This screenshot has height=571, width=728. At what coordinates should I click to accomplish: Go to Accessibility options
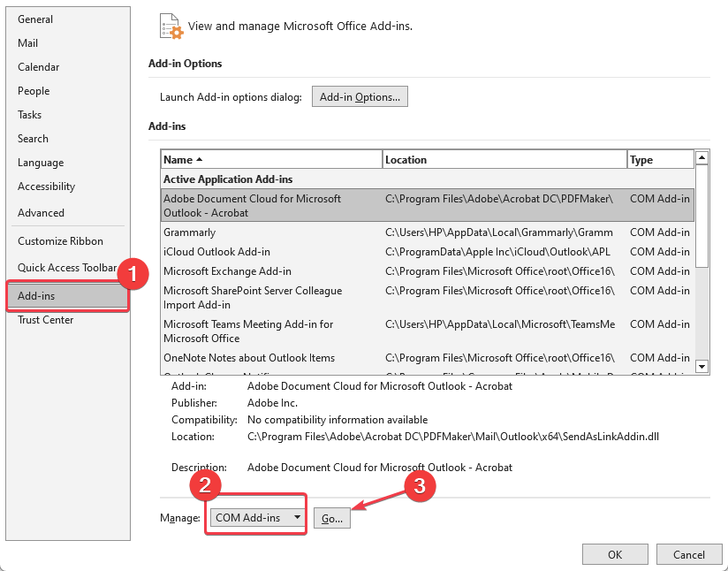pyautogui.click(x=46, y=187)
